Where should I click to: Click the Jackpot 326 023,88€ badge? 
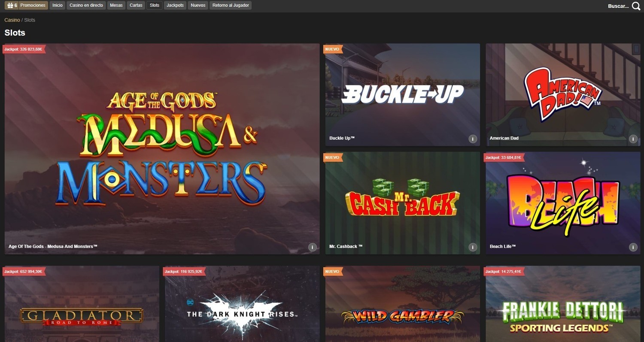(24, 49)
